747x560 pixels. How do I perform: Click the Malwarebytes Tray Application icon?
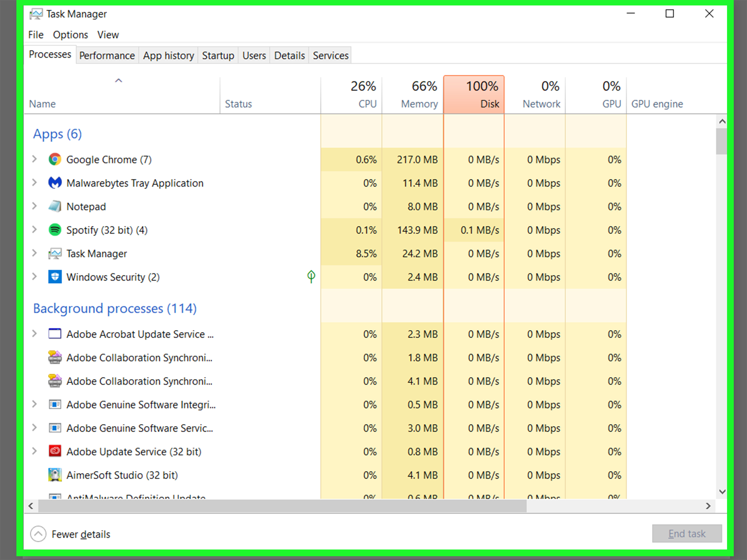click(55, 183)
